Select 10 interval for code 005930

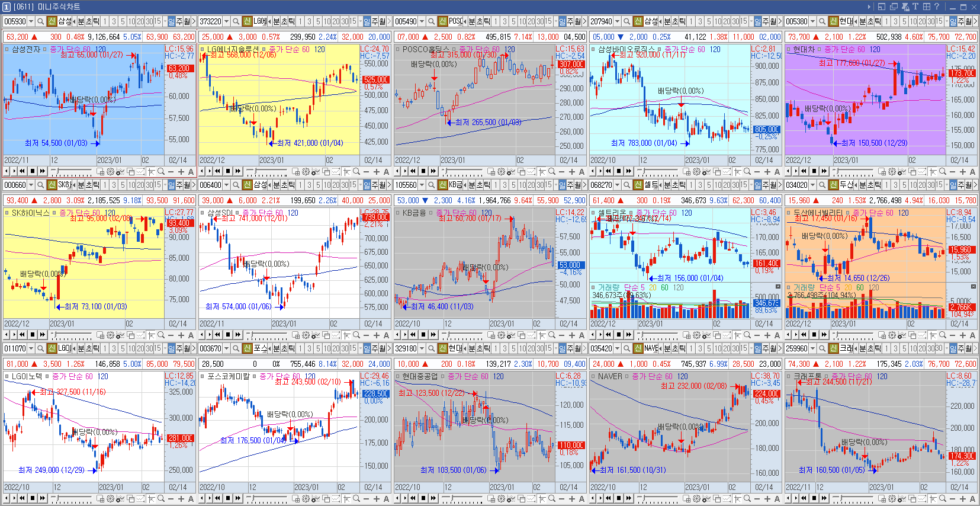coord(131,21)
